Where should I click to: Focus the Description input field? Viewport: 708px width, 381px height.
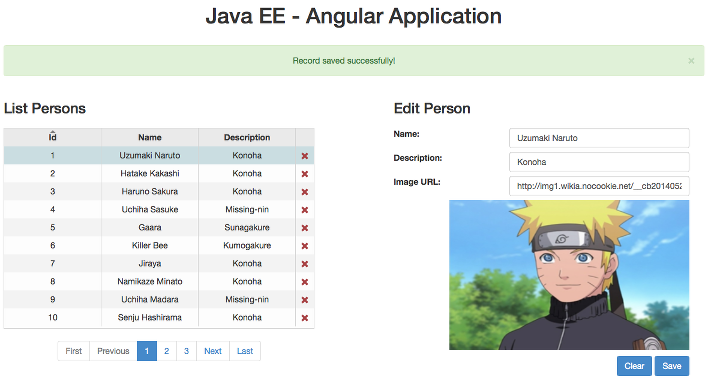[599, 162]
